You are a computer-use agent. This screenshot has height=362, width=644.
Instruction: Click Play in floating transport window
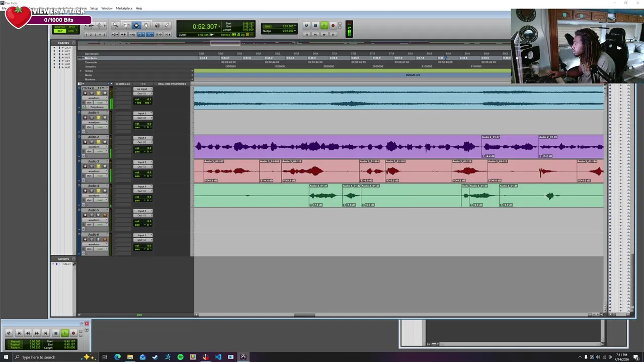click(65, 333)
